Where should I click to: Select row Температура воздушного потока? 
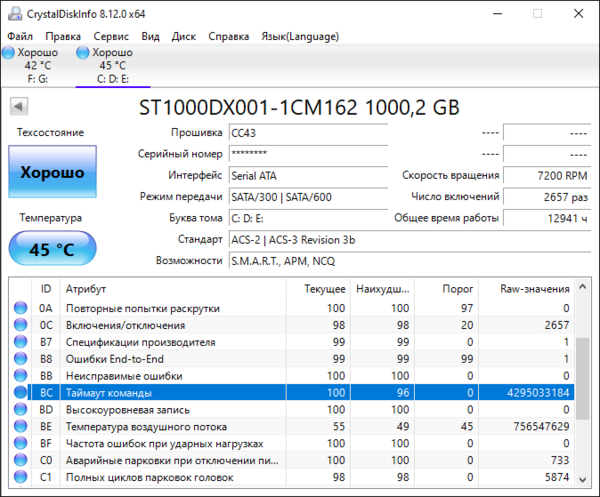292,426
